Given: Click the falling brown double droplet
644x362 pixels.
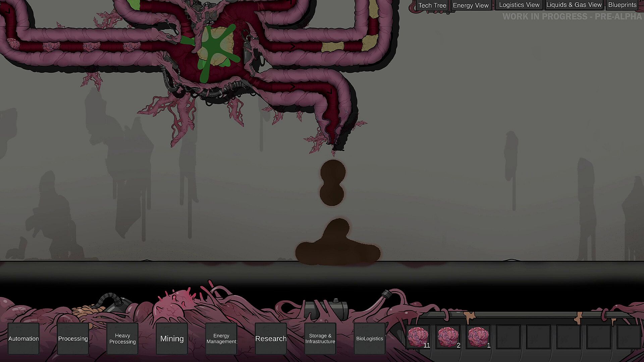Looking at the screenshot, I should (x=332, y=183).
